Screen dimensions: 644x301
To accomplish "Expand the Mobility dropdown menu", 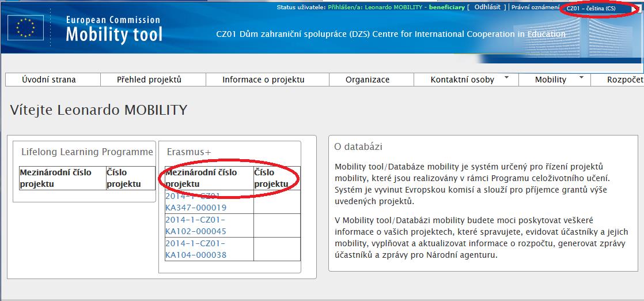I will (555, 80).
